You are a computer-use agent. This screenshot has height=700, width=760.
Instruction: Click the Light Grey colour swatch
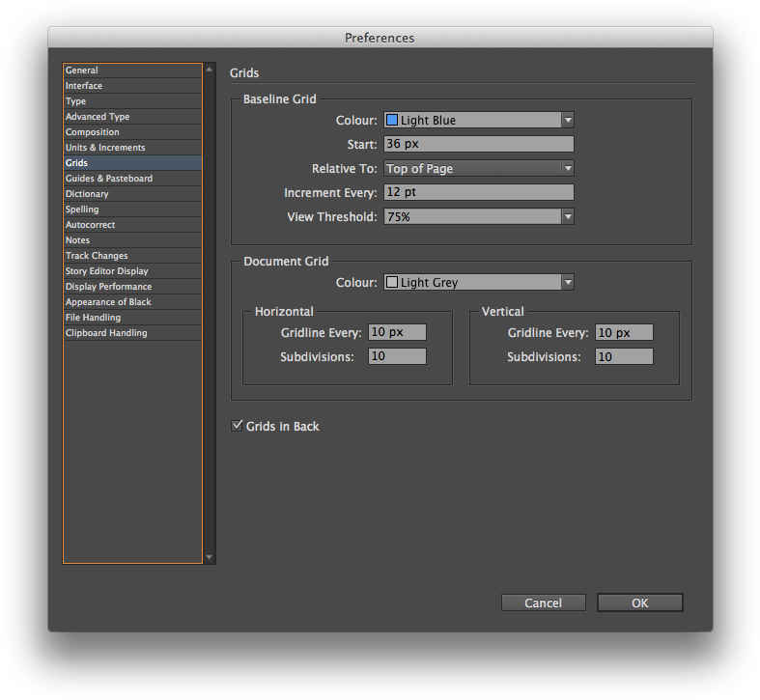point(392,283)
